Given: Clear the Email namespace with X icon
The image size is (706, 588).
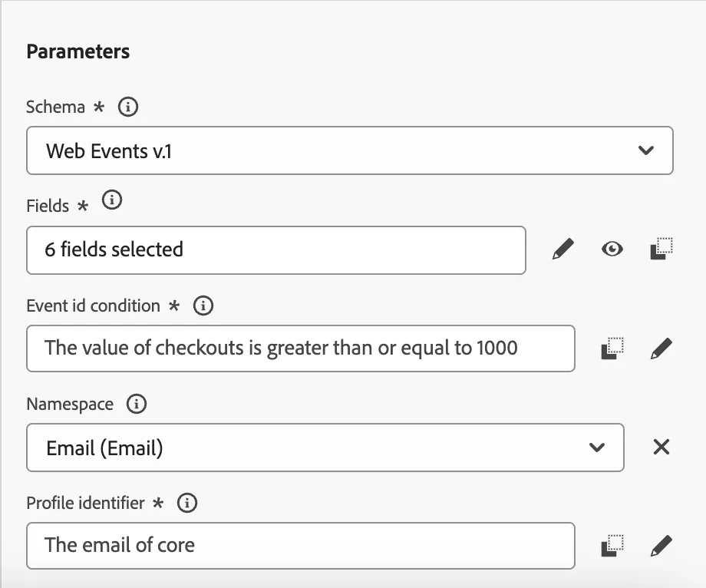Looking at the screenshot, I should pos(661,447).
